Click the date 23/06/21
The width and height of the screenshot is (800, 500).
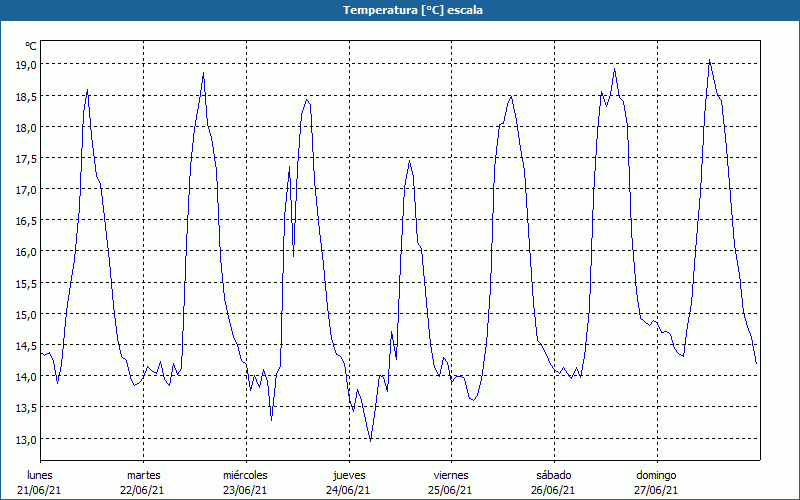tap(245, 490)
